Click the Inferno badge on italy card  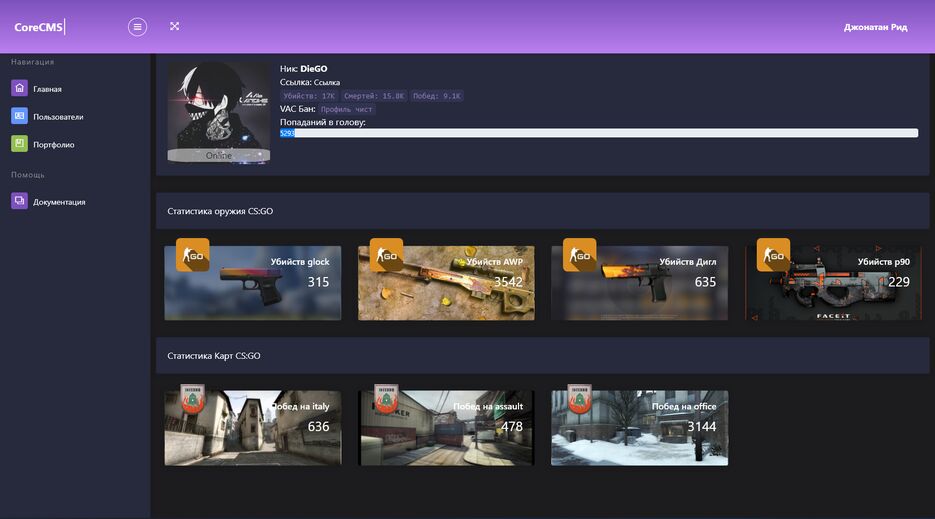[x=193, y=399]
